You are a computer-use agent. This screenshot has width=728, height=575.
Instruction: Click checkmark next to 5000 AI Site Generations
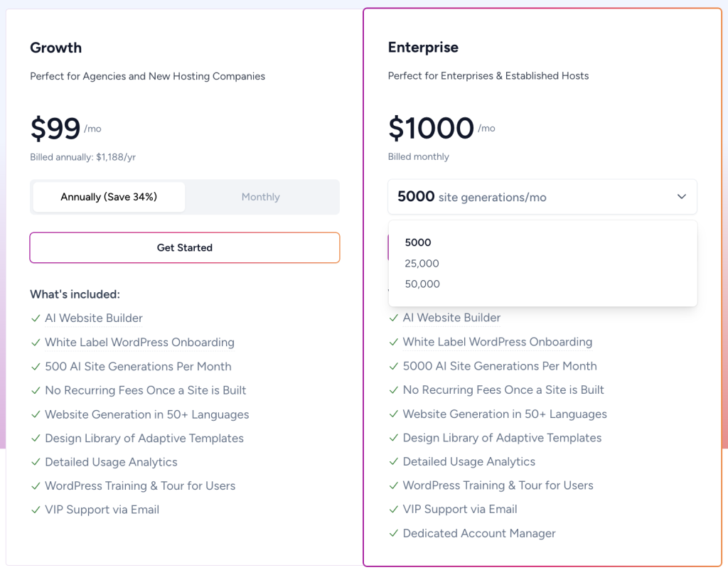click(x=394, y=366)
